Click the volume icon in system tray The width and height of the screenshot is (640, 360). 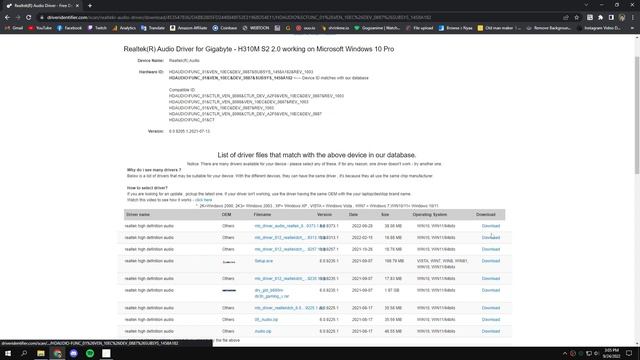coord(596,353)
